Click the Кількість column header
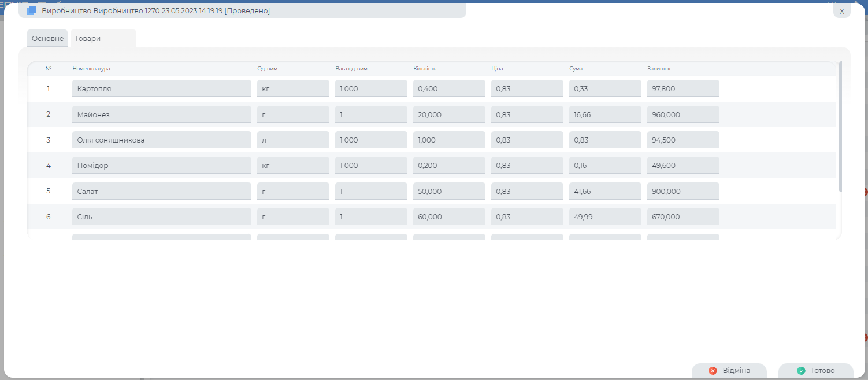 pos(425,69)
